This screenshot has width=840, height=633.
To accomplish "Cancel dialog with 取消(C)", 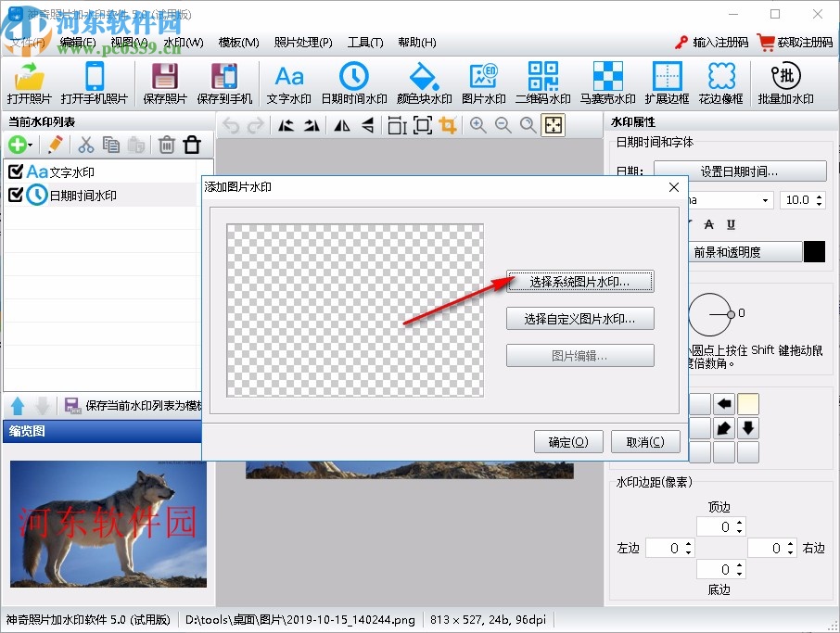I will (x=645, y=442).
